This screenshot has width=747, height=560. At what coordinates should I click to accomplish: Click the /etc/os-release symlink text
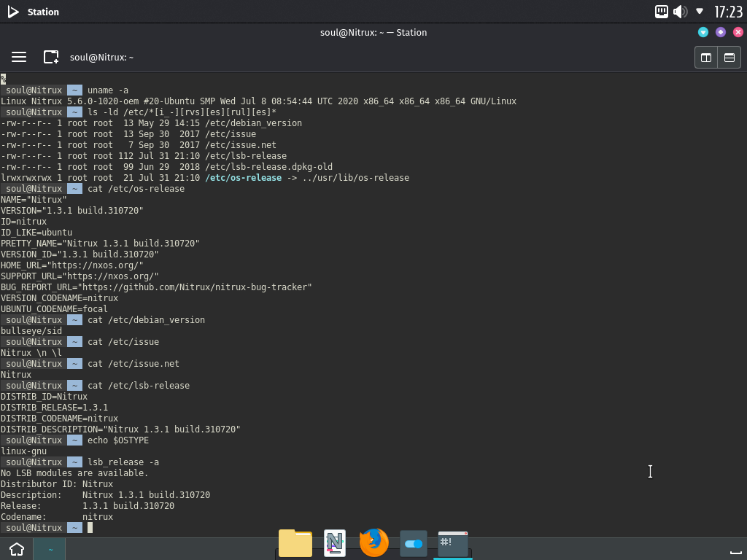click(244, 178)
